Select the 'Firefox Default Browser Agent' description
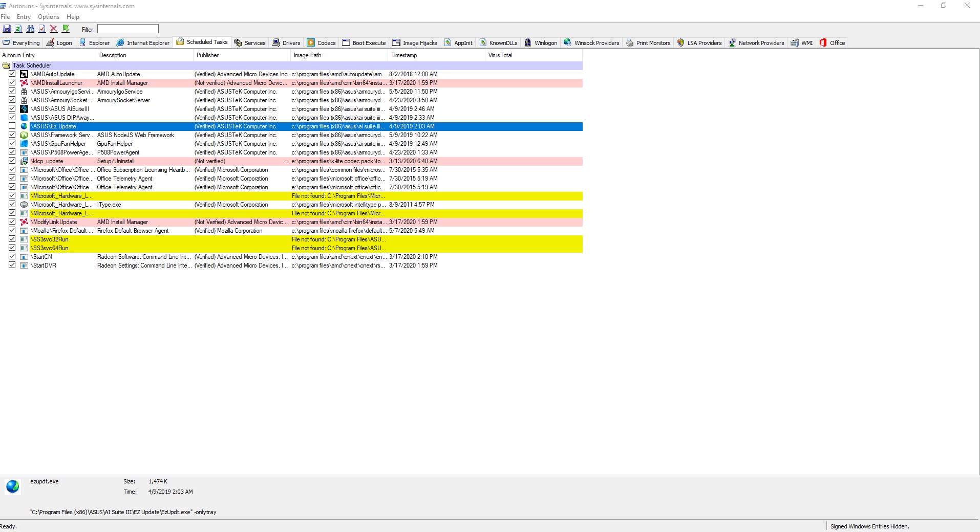 [133, 231]
